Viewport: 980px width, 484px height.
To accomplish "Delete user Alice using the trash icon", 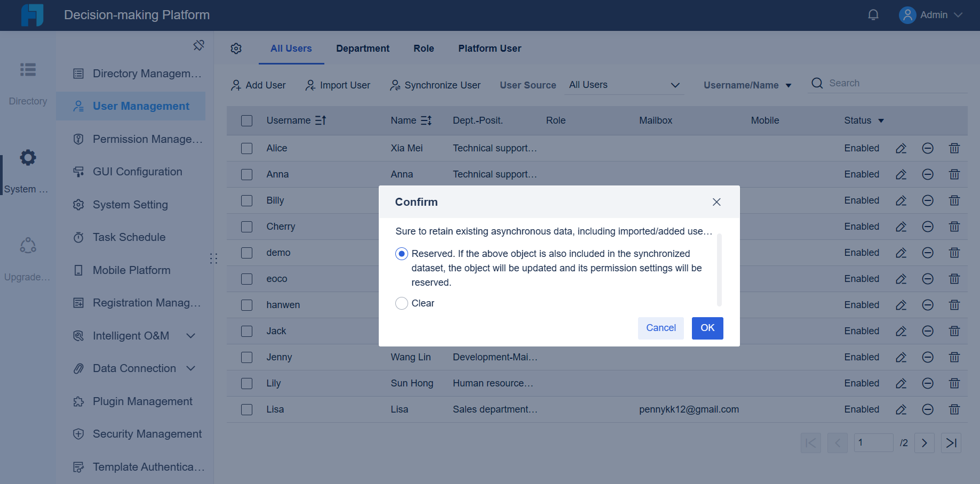I will click(x=954, y=148).
